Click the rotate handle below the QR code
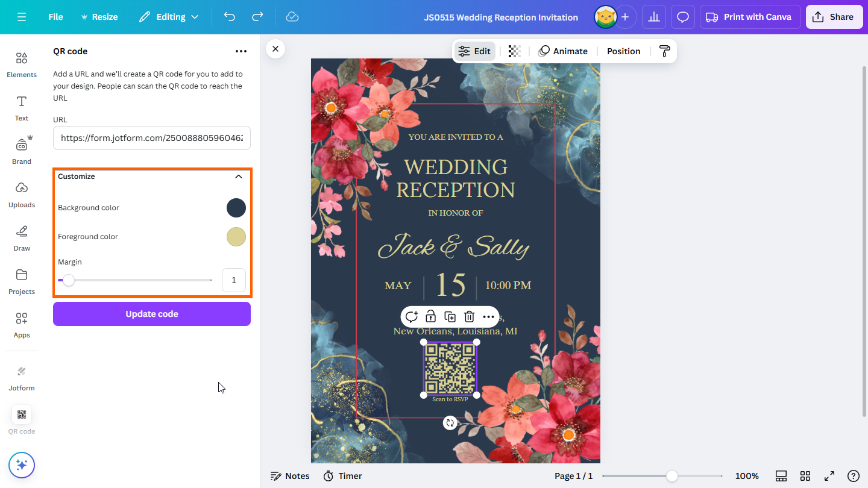The width and height of the screenshot is (868, 488). click(450, 423)
